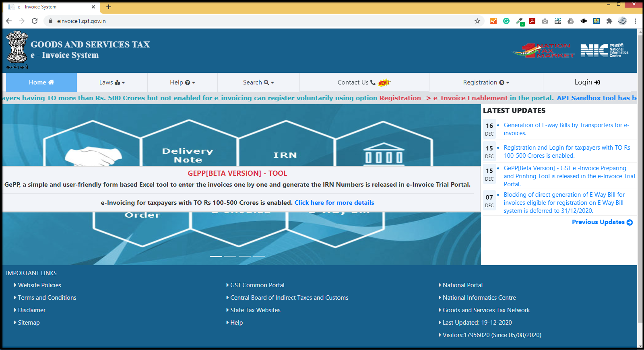
Task: Click the national emblem logo
Action: [x=17, y=50]
